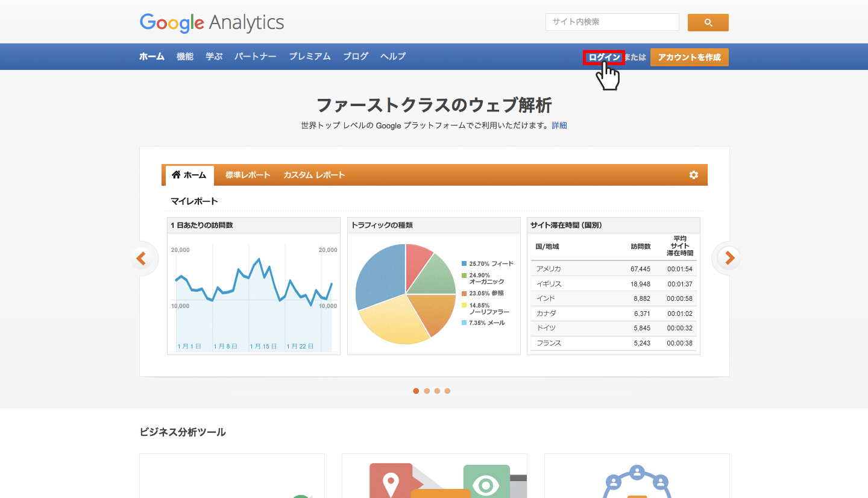
Task: Click the ビジネス分析ツール heading
Action: [183, 432]
